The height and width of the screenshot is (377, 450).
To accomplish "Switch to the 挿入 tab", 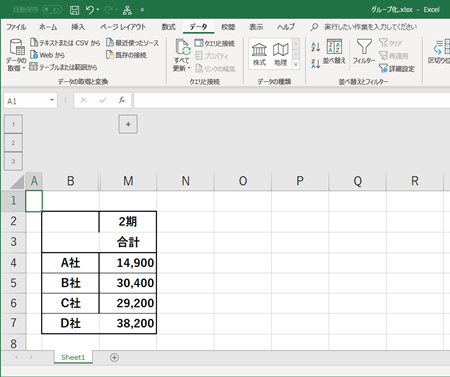I will coord(78,27).
